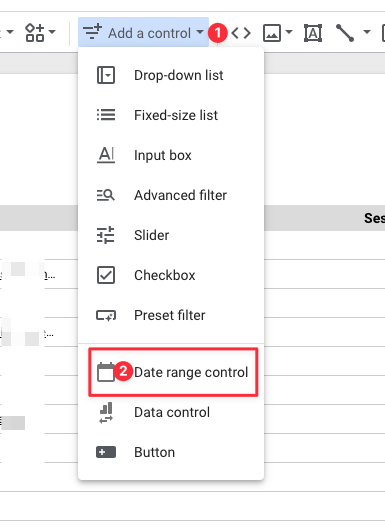Select the Line drawing tool

345,33
